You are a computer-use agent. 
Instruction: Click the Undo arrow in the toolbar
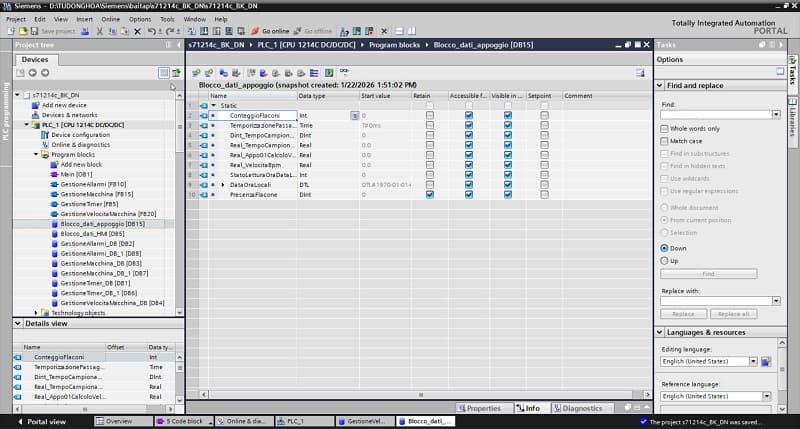point(153,31)
